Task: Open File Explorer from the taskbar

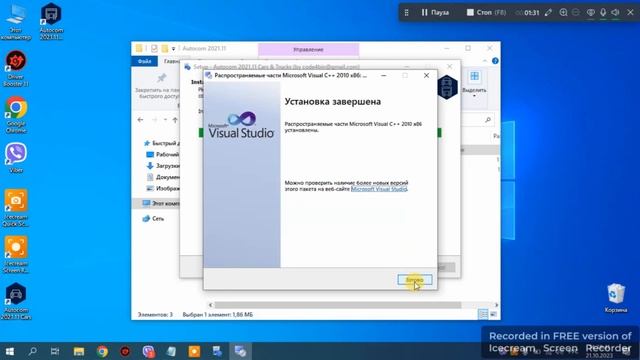Action: coord(79,351)
